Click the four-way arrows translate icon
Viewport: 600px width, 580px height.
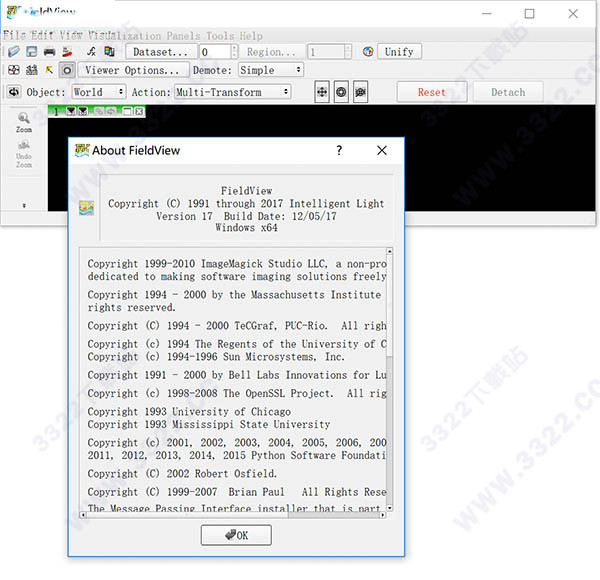(322, 92)
